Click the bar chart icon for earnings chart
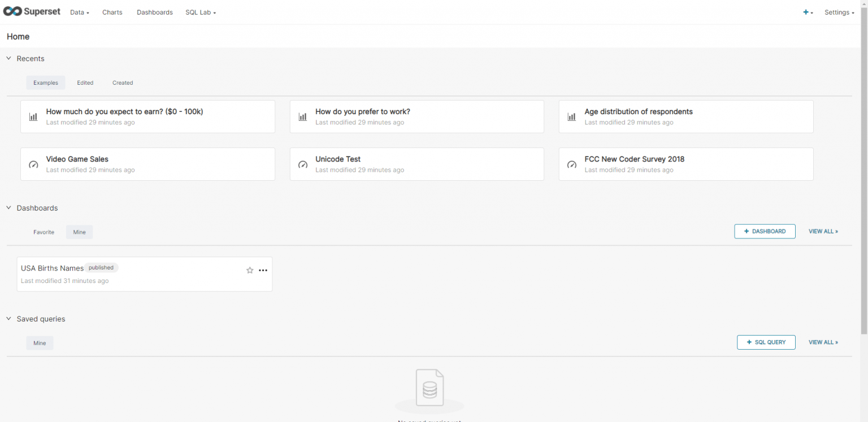868x422 pixels. [33, 117]
